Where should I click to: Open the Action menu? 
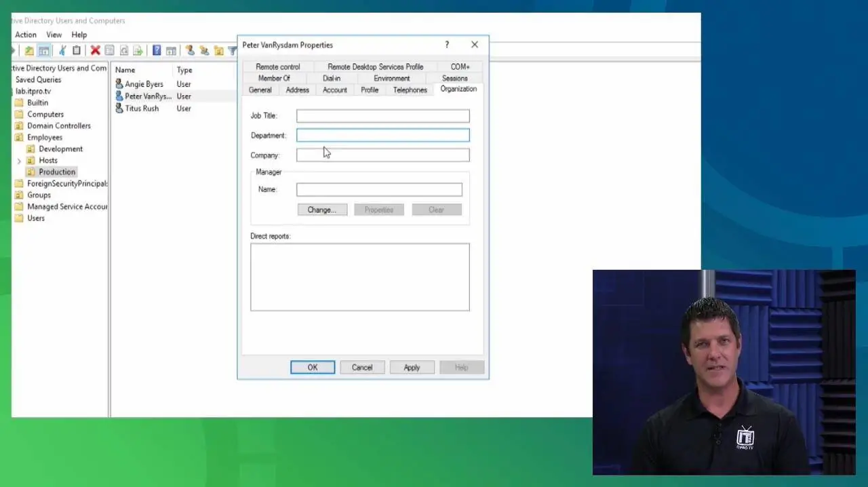pyautogui.click(x=26, y=35)
